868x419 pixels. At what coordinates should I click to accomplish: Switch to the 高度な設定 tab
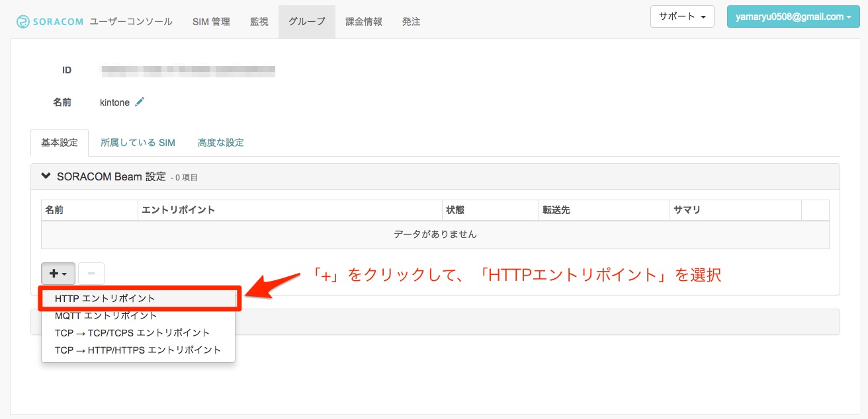click(x=221, y=143)
